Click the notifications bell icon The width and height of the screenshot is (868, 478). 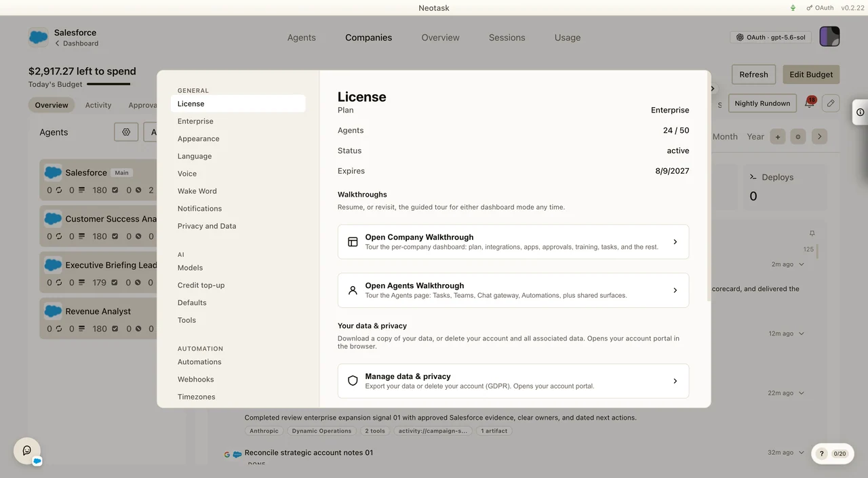(809, 103)
